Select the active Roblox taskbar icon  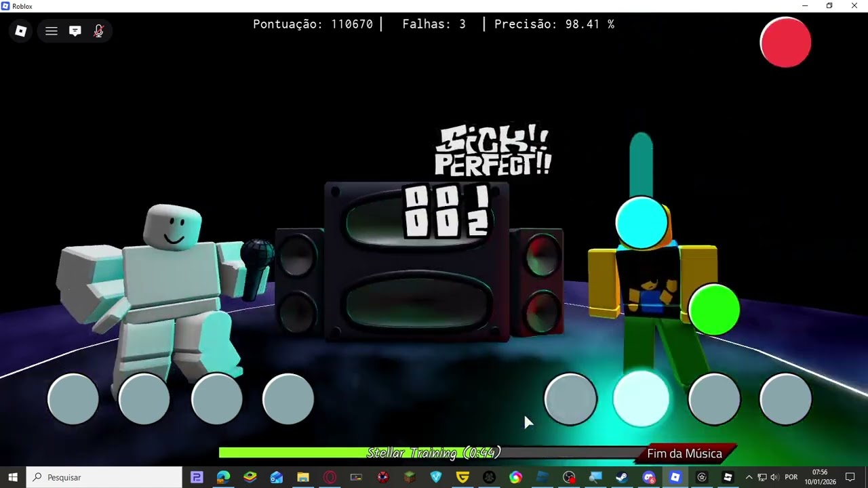(x=675, y=477)
